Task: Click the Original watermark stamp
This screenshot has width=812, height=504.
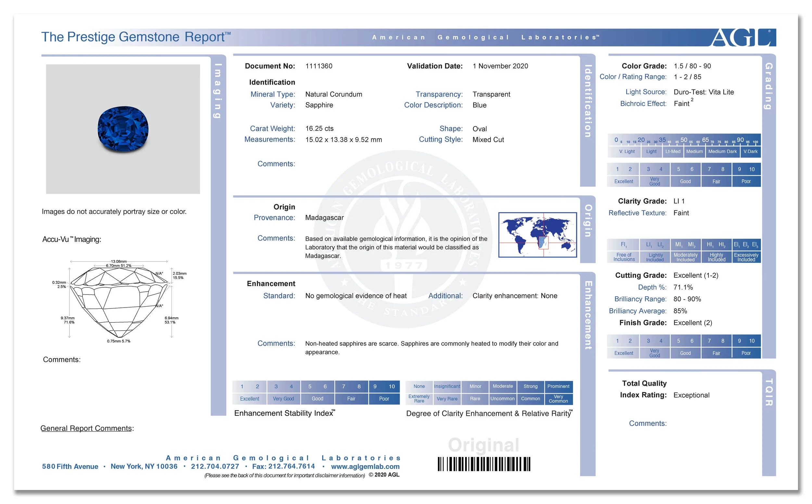Action: coord(483,443)
